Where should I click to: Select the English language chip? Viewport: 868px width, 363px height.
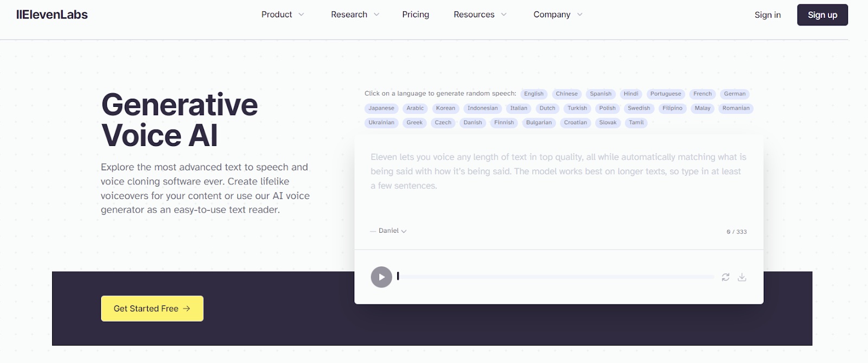tap(534, 94)
